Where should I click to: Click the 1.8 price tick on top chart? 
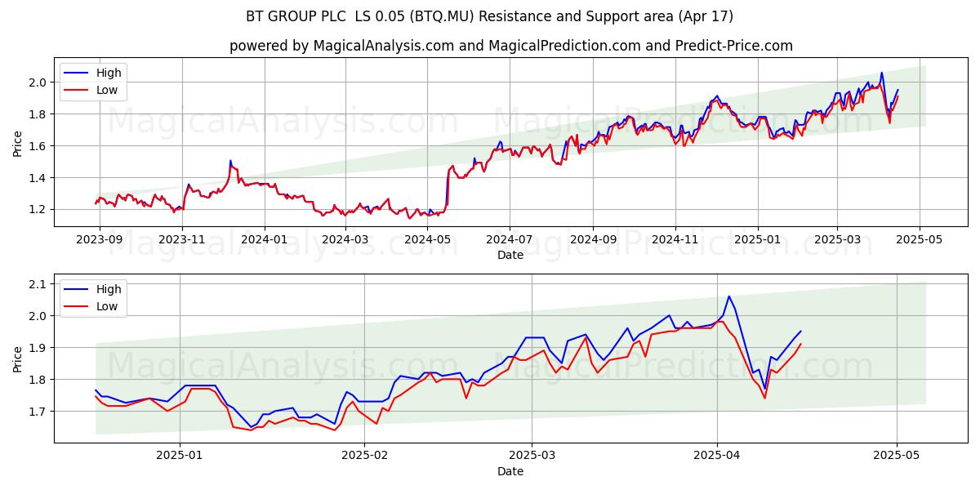[38, 114]
